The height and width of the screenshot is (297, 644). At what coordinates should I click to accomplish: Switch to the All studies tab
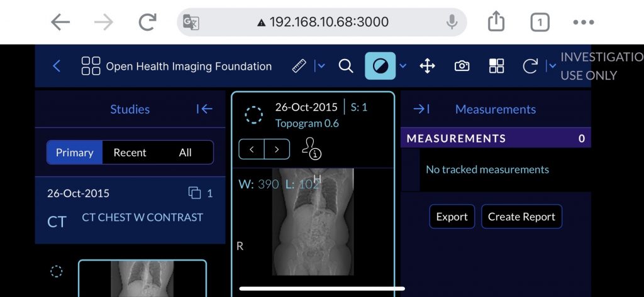[186, 153]
